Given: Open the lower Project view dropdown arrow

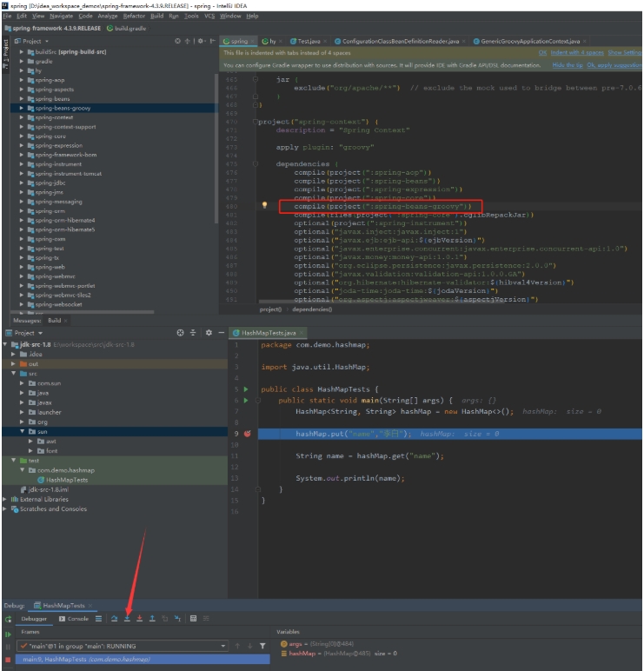Looking at the screenshot, I should 41,333.
